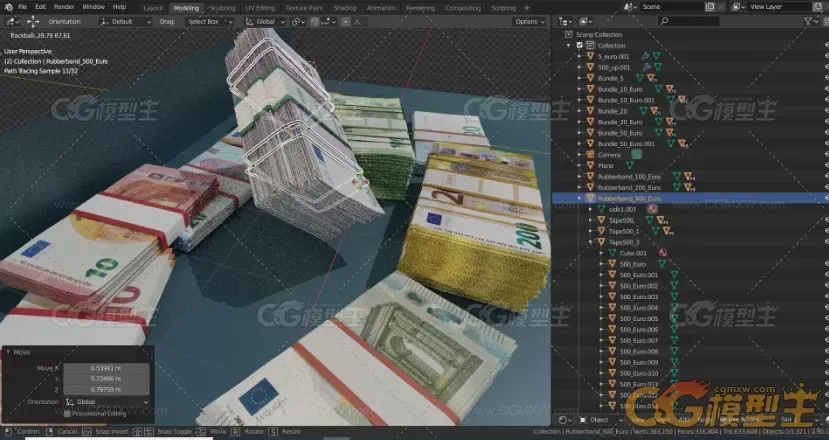Viewport: 829px width, 440px height.
Task: Click the Scene browse icon
Action: [630, 7]
